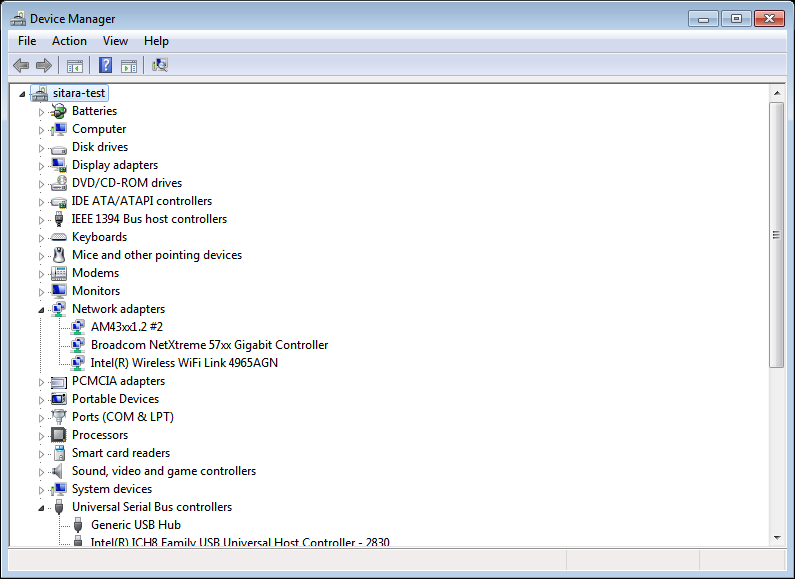Expand the Keyboards node
Image resolution: width=795 pixels, height=579 pixels.
[x=42, y=238]
